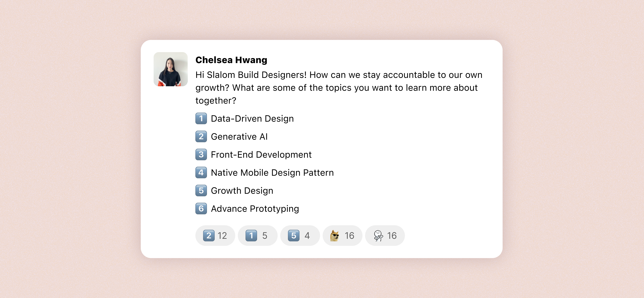The image size is (644, 298).
Task: Click the number 2 emoji beside Generative AI
Action: point(201,136)
